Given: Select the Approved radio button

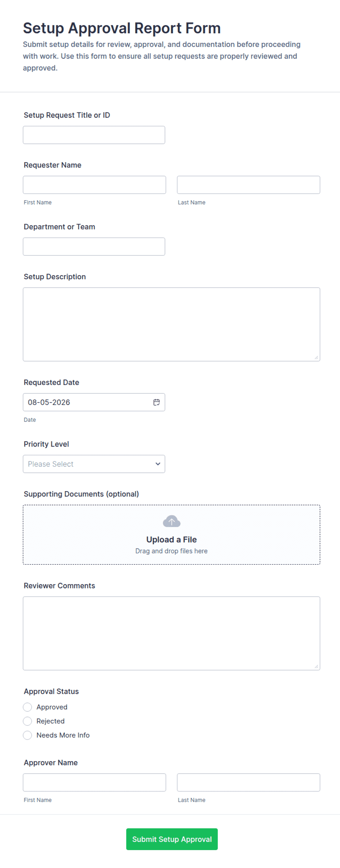Looking at the screenshot, I should tap(27, 707).
